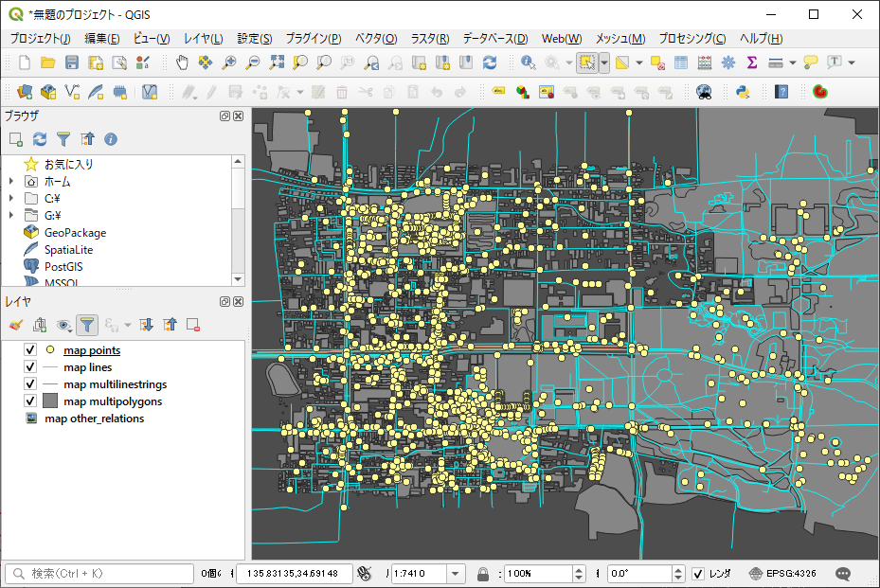Activate the Identify Features tool

(x=528, y=62)
